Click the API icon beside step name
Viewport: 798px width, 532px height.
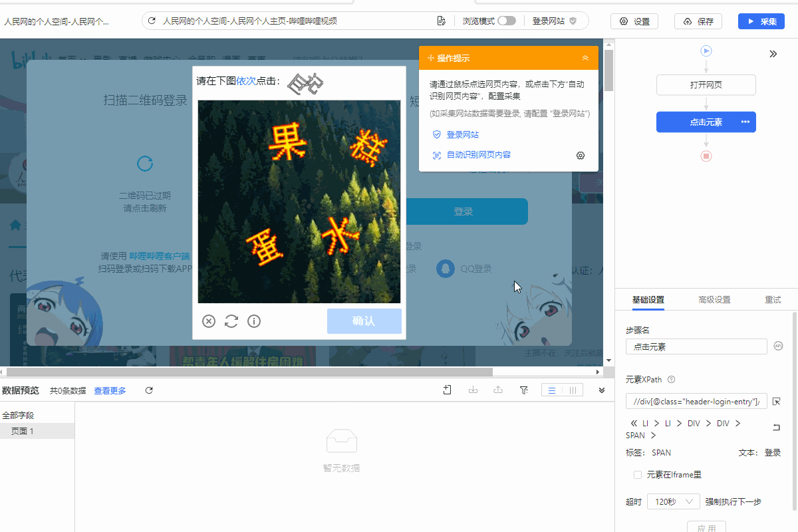click(x=778, y=346)
